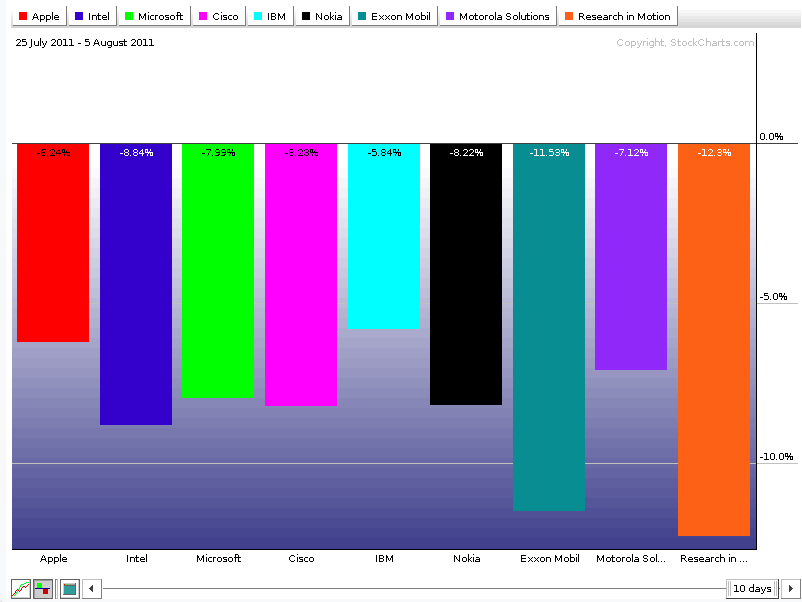The width and height of the screenshot is (802, 602).
Task: Toggle the Apple legend tab
Action: [39, 16]
